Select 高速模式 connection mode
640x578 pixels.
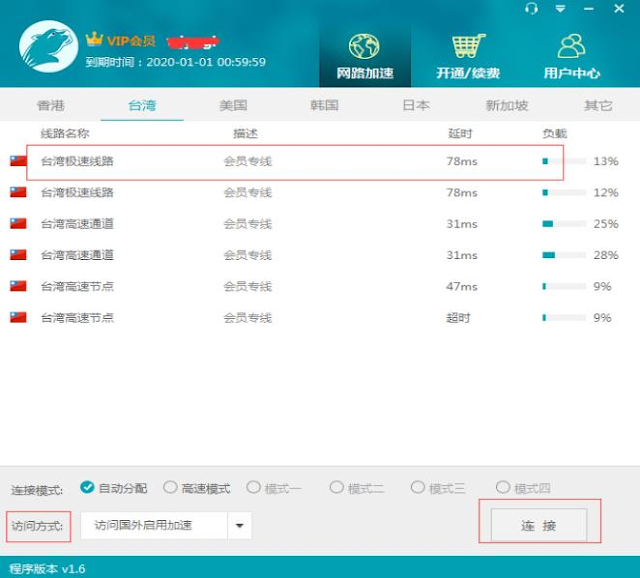[x=171, y=488]
